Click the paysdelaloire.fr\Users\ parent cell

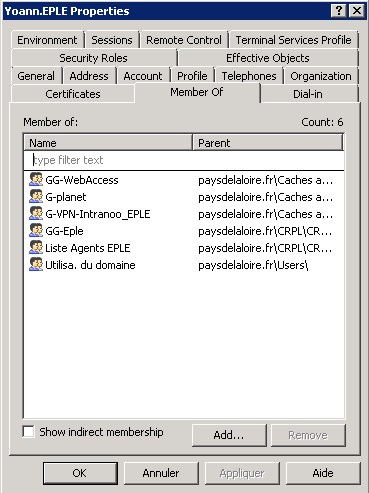click(x=253, y=265)
